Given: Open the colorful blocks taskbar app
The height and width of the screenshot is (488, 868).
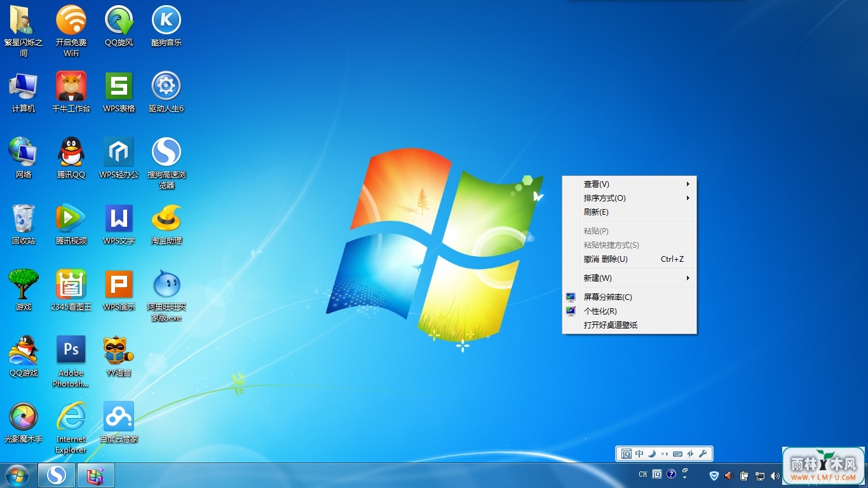Looking at the screenshot, I should (95, 475).
